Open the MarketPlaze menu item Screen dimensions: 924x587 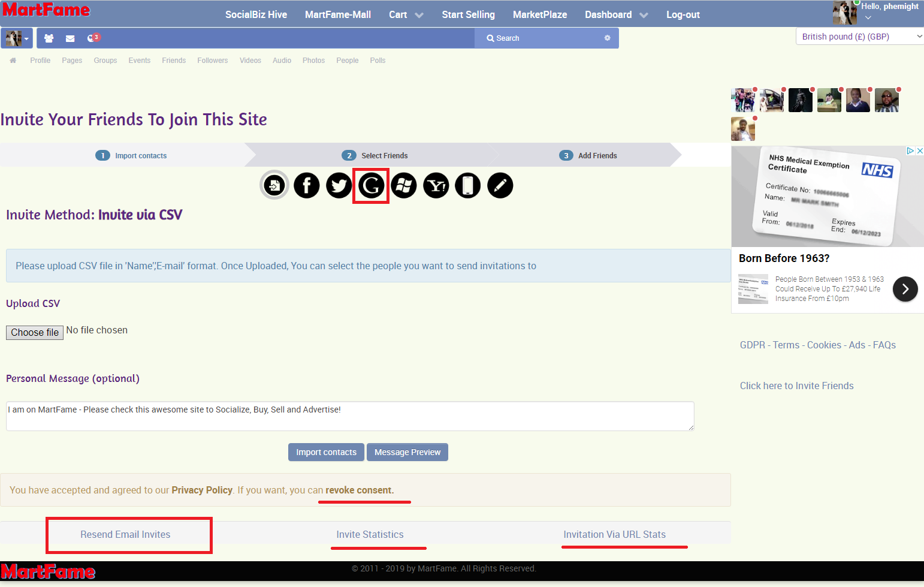point(539,14)
